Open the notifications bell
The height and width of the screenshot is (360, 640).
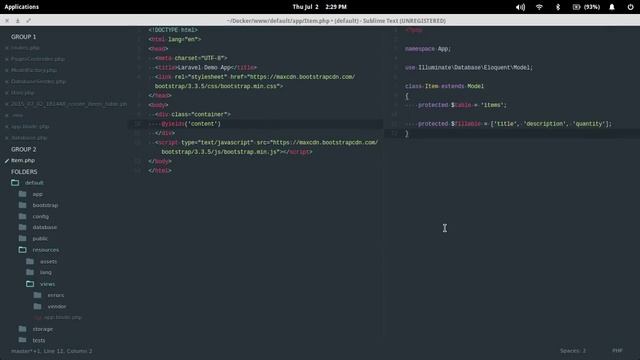tap(612, 7)
